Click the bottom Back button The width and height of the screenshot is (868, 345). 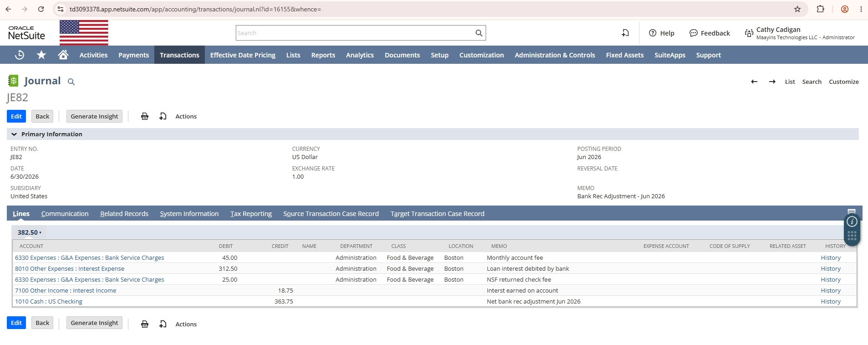point(42,323)
